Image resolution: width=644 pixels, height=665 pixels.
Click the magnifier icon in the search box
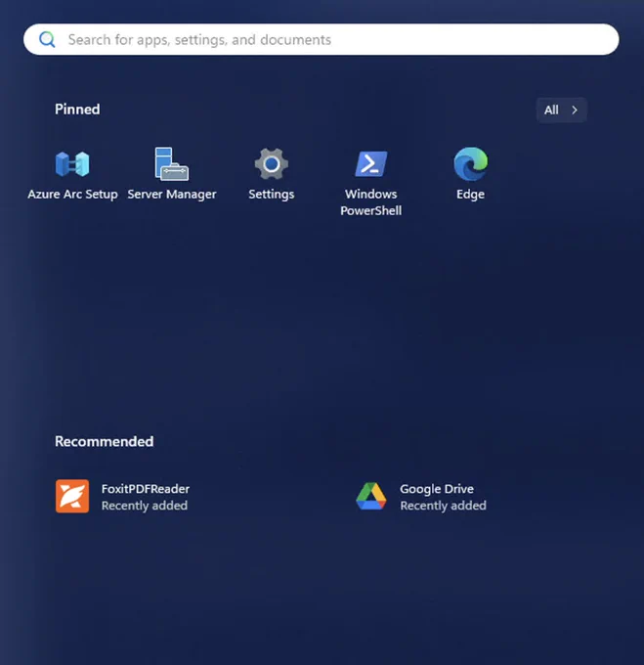click(47, 39)
